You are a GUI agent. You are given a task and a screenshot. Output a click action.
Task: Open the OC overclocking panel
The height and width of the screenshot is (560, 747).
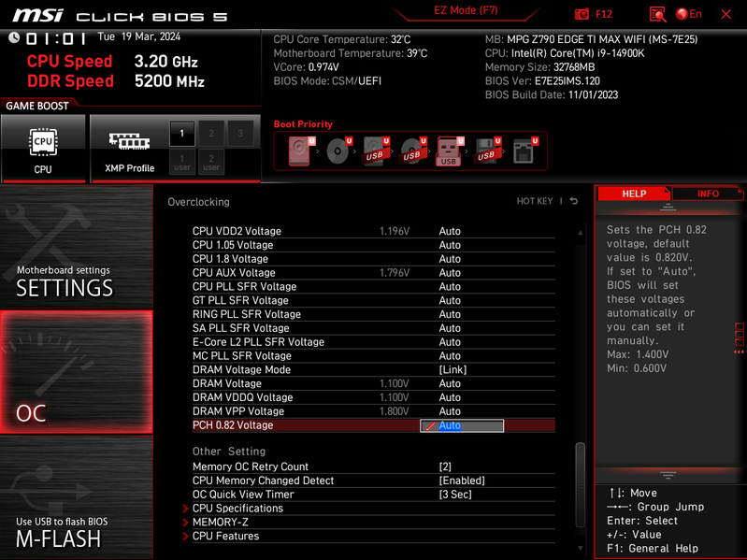(77, 372)
